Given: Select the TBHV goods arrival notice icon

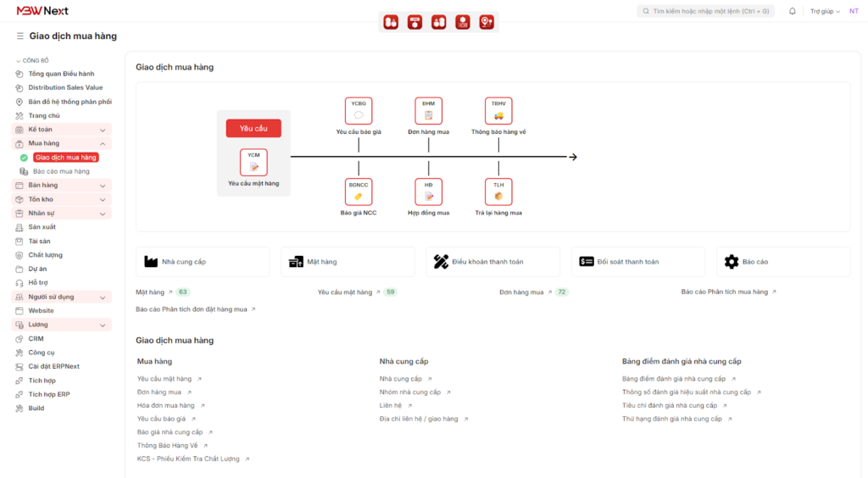Looking at the screenshot, I should coord(498,111).
